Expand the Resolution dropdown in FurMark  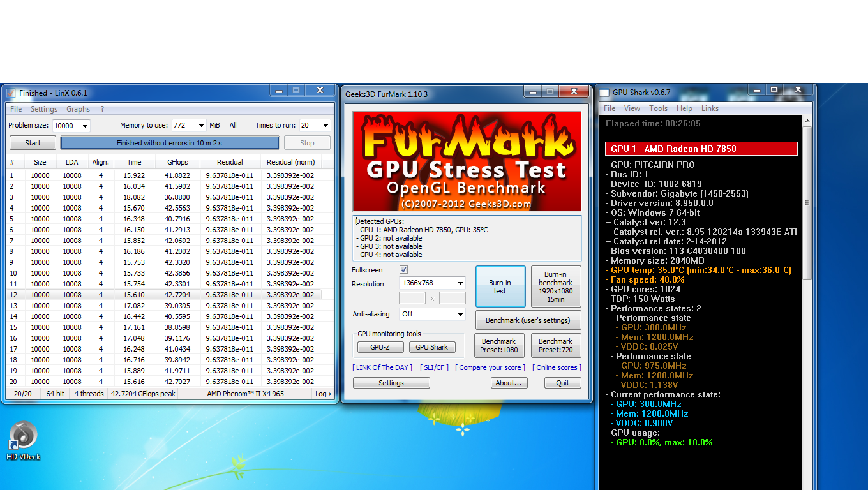point(460,283)
